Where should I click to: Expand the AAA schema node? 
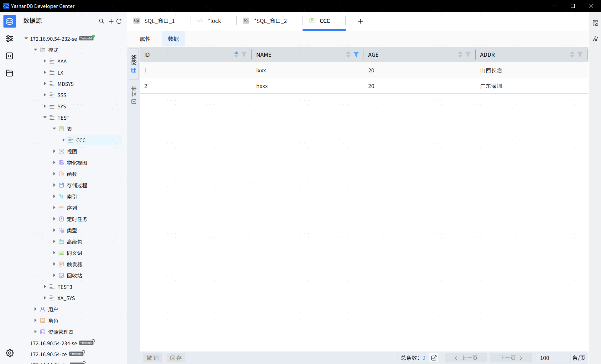click(x=45, y=61)
